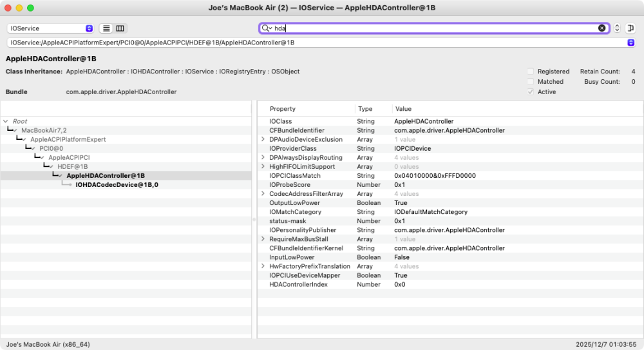
Task: Select the IOProbeScore property
Action: (451, 184)
